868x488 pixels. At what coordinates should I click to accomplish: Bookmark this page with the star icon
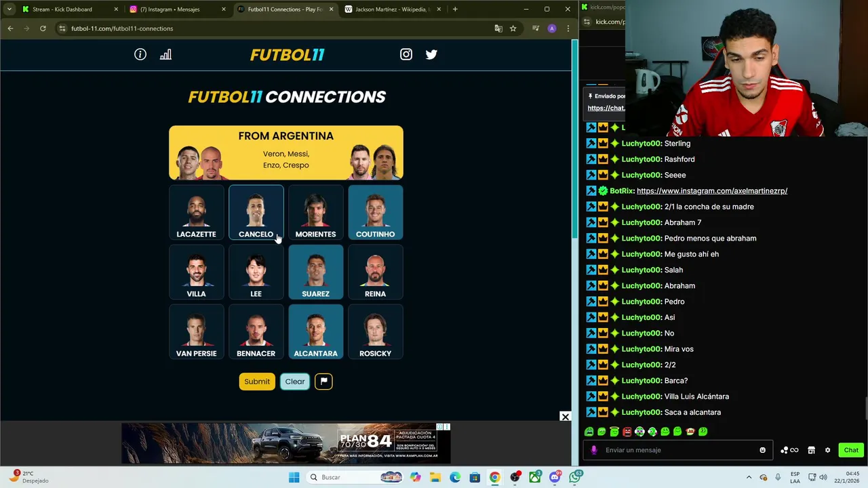pos(513,28)
